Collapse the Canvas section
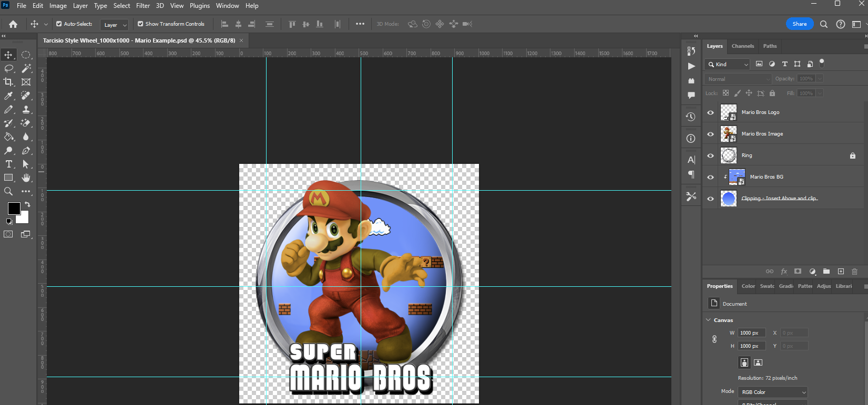The image size is (868, 405). tap(708, 320)
